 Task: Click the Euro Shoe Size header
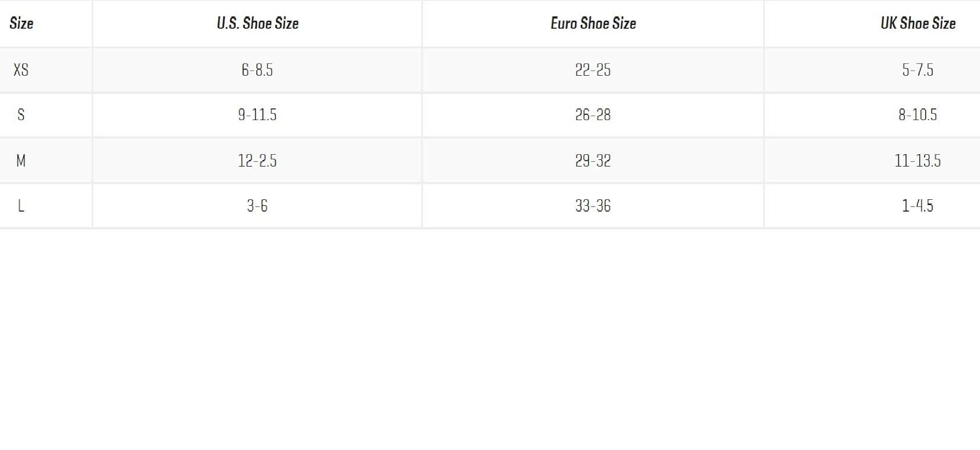tap(593, 24)
